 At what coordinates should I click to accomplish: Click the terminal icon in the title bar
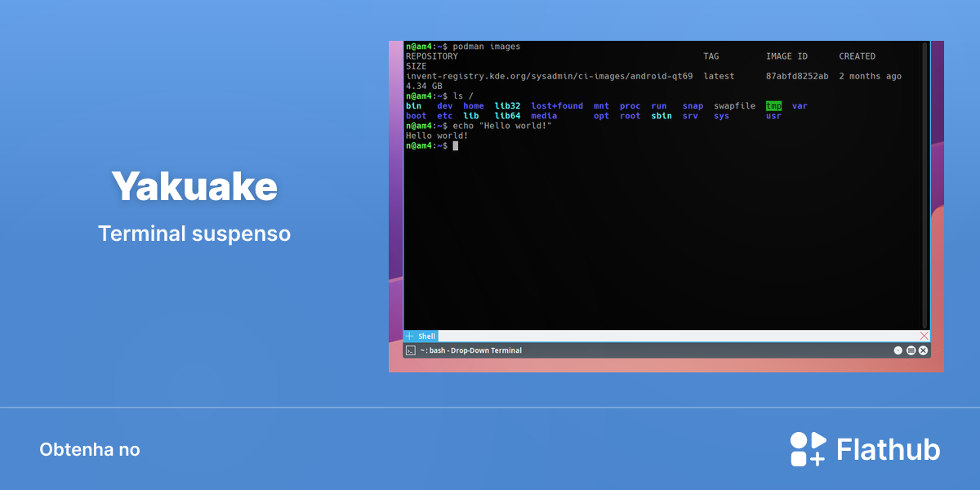click(x=411, y=350)
